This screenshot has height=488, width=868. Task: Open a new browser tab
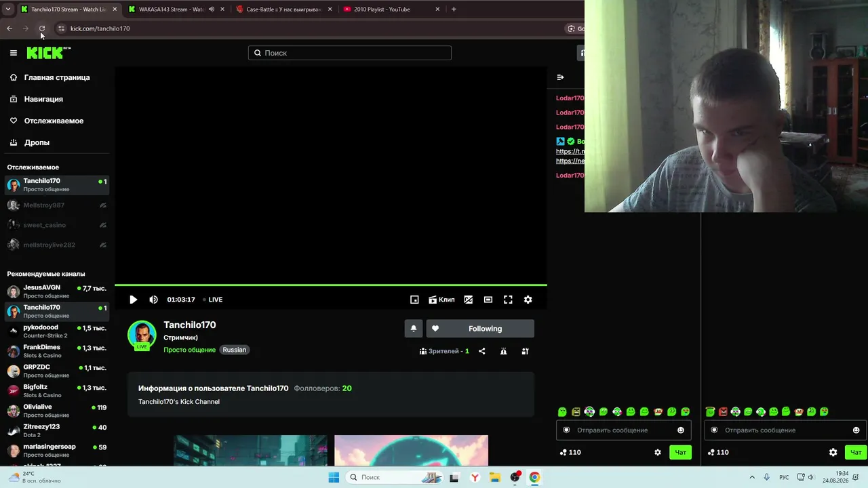[454, 9]
